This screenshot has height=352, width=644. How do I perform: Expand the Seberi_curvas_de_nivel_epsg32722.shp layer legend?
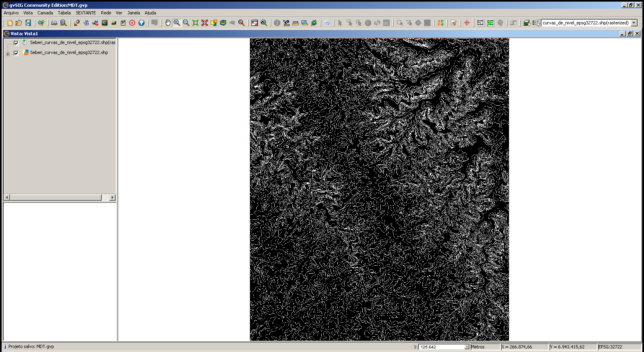pos(8,54)
